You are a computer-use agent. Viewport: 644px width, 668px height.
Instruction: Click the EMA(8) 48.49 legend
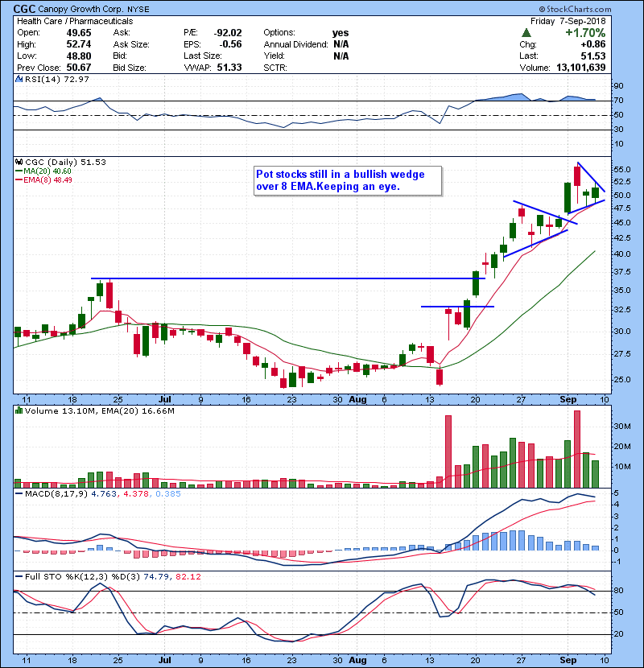point(44,179)
